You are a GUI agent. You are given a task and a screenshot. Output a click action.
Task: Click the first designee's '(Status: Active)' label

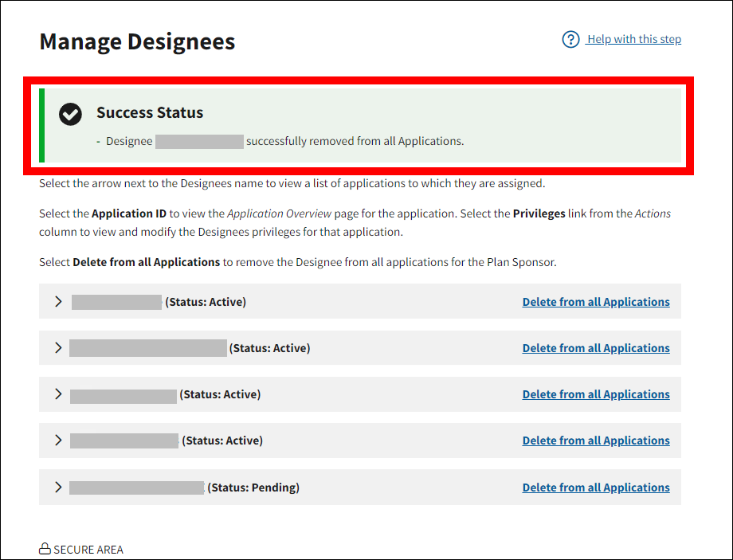[x=206, y=302]
